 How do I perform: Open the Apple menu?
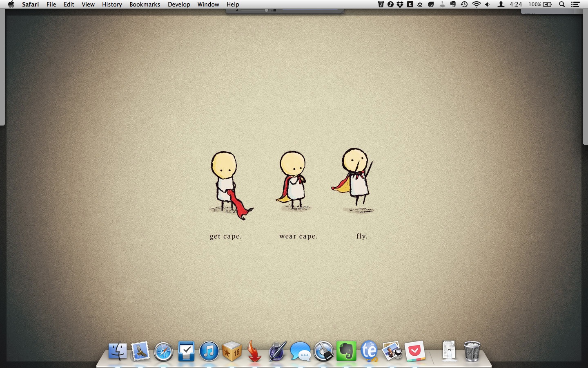pyautogui.click(x=11, y=4)
